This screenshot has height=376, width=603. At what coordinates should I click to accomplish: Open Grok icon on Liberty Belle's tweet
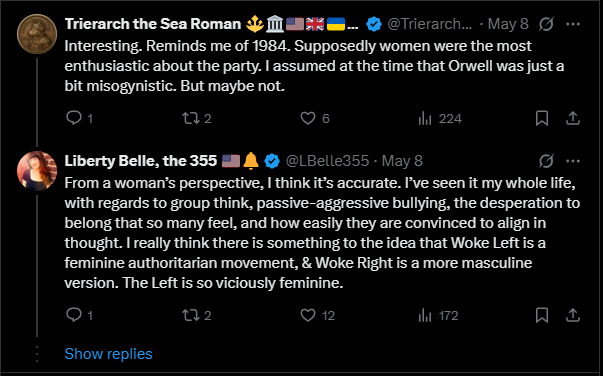546,161
